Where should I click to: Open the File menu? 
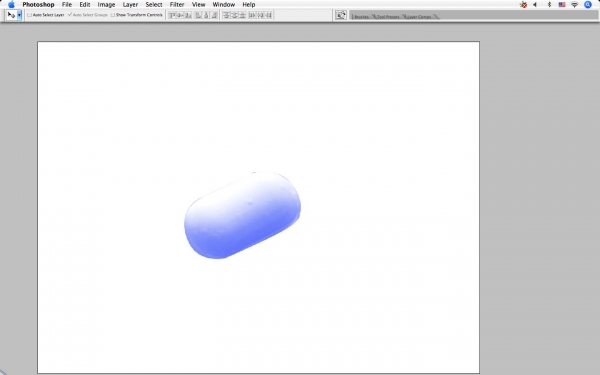click(67, 5)
